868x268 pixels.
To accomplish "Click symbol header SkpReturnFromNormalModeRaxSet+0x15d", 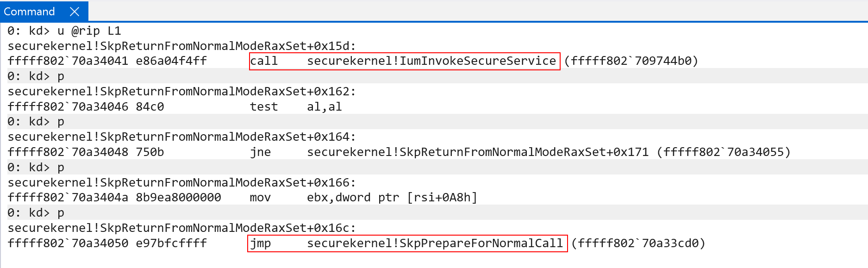I will [x=181, y=46].
